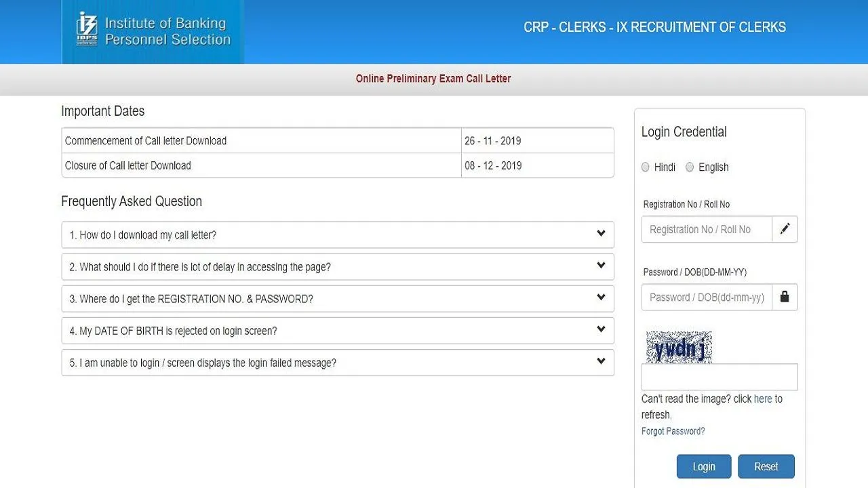Image resolution: width=868 pixels, height=488 pixels.
Task: Click the 'Login Credential' heading
Action: pyautogui.click(x=684, y=132)
